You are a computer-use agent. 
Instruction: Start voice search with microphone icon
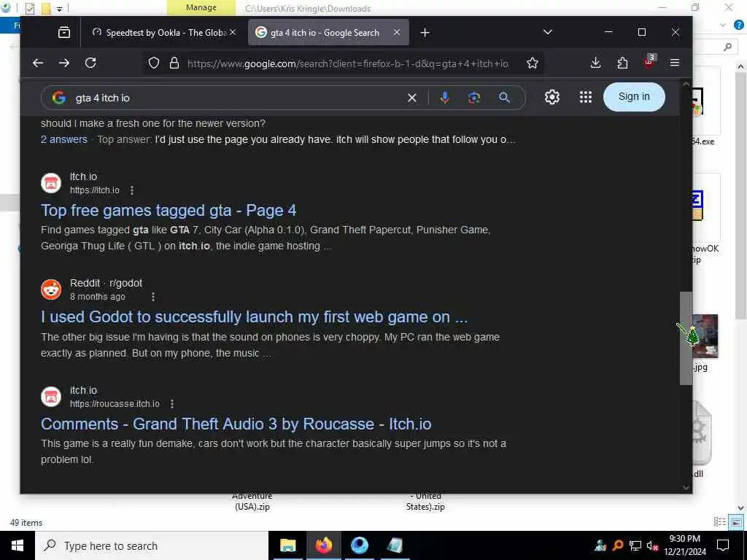click(444, 98)
